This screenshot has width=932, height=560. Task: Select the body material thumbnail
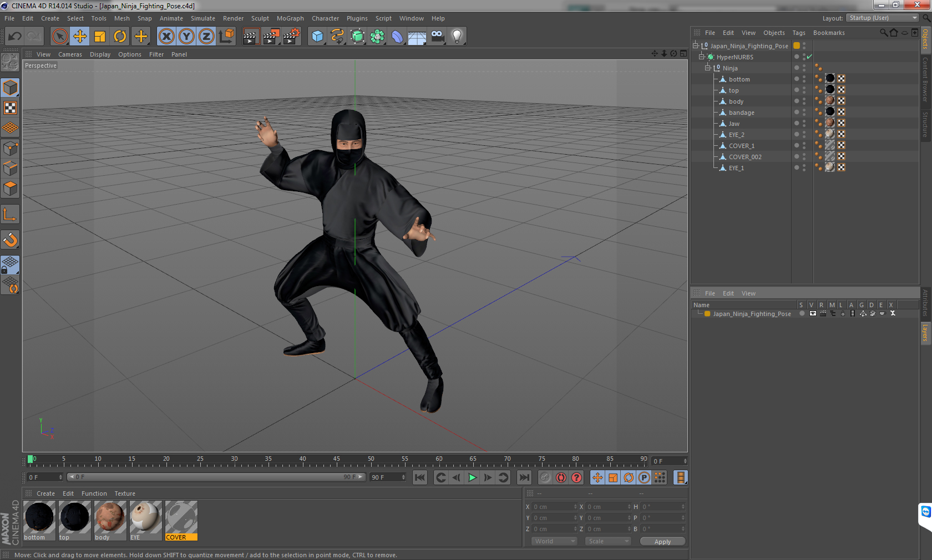(x=110, y=520)
